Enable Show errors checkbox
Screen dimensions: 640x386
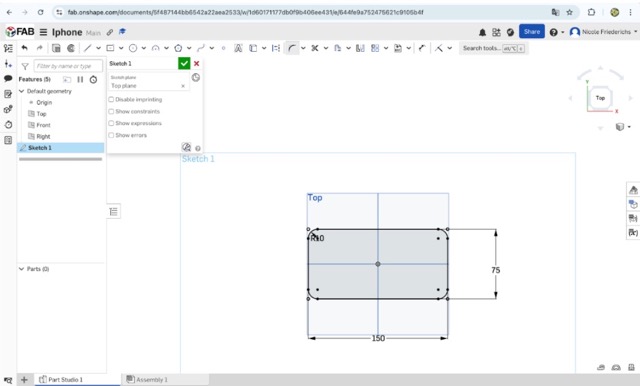click(111, 135)
